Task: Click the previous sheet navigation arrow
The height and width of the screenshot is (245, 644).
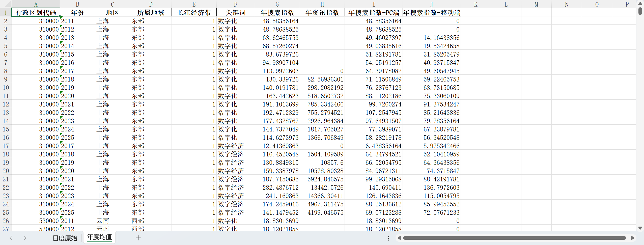Action: click(x=11, y=238)
